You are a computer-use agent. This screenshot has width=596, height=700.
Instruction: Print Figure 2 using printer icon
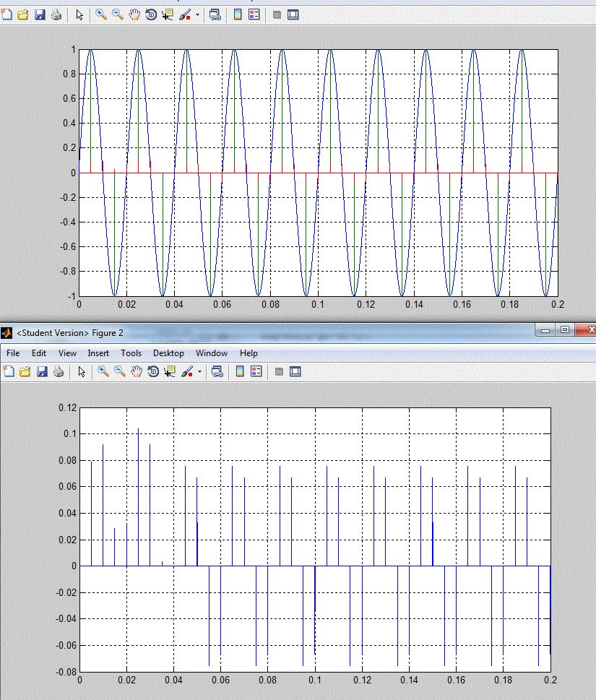pos(59,371)
